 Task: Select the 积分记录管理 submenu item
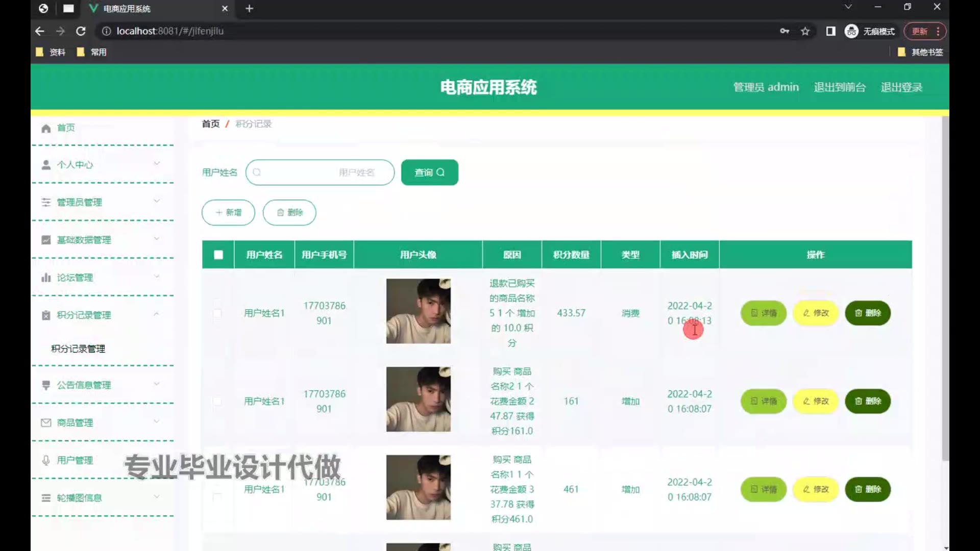pos(78,349)
